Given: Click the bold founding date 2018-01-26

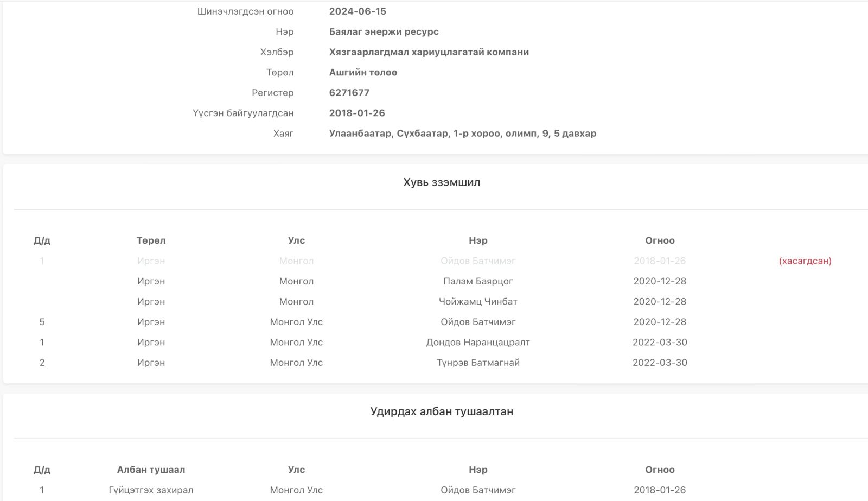Looking at the screenshot, I should 356,113.
